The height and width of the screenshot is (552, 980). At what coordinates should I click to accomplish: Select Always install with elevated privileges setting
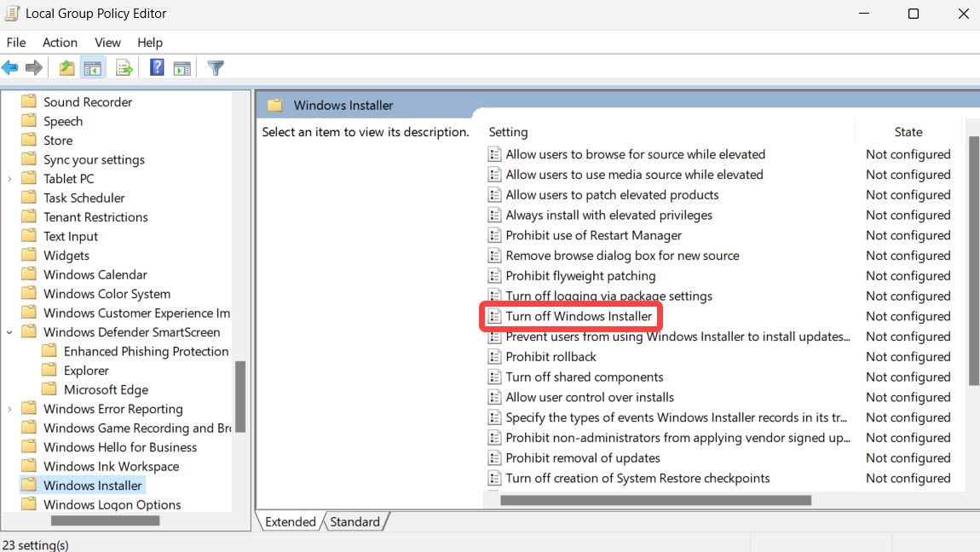click(x=608, y=215)
